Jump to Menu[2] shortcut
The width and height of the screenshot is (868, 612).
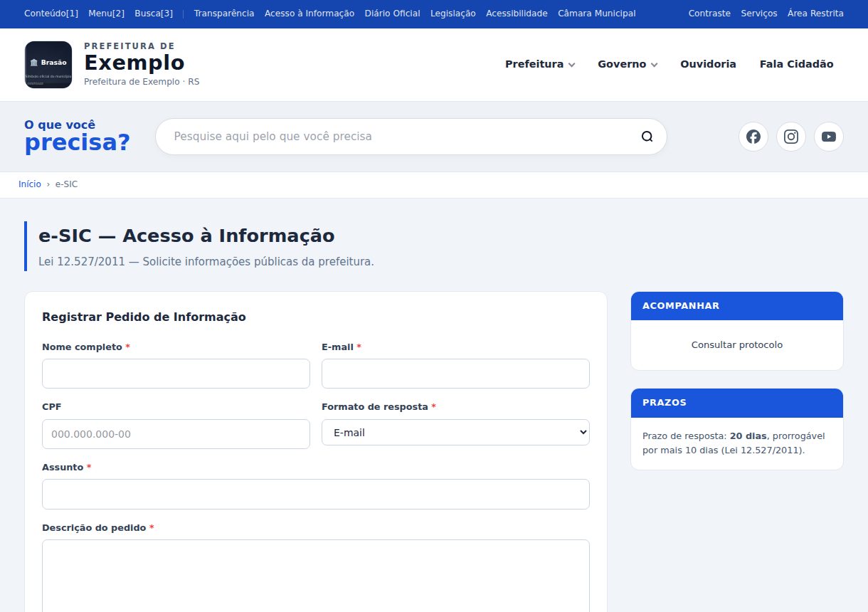[107, 14]
